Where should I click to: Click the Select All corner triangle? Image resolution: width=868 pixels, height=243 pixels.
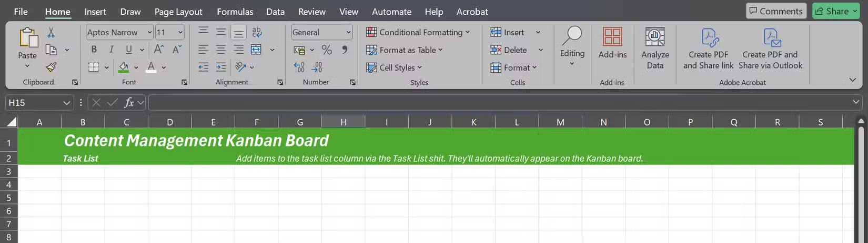pos(11,122)
